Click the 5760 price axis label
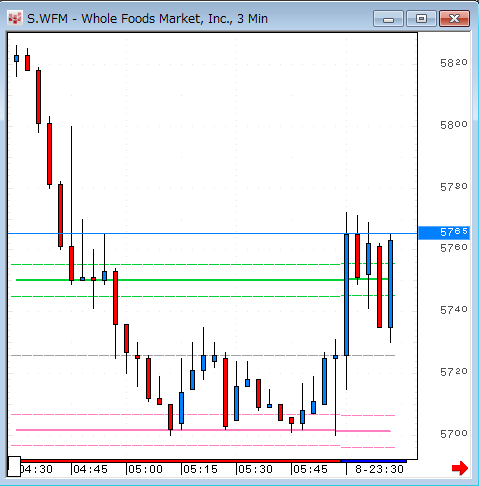Viewport: 479px width, 486px height. tap(454, 248)
